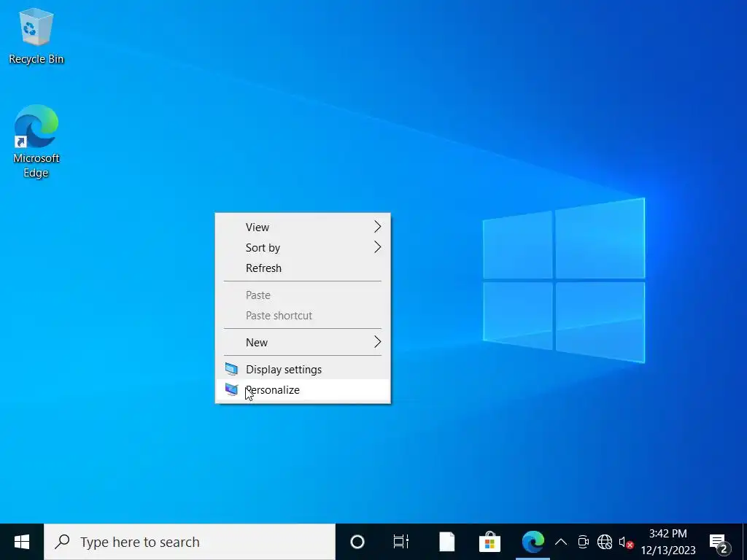Expand the View submenu
The width and height of the screenshot is (747, 560).
303,227
